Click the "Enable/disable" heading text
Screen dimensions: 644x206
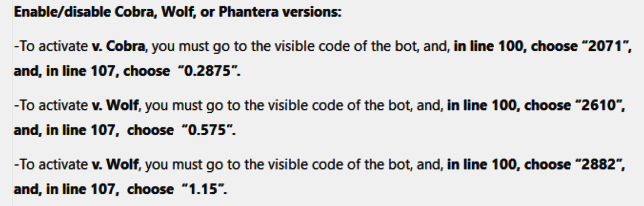(62, 12)
